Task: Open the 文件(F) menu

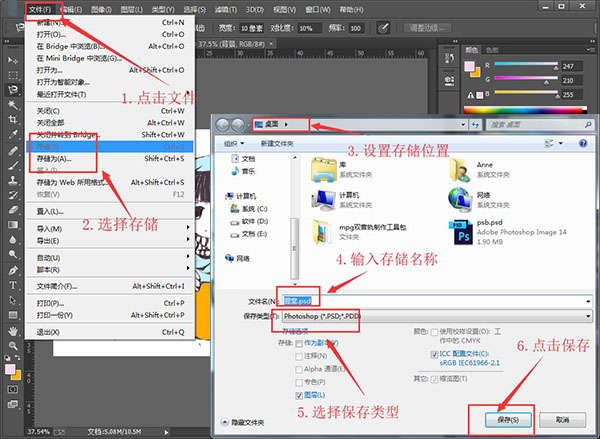Action: click(40, 9)
